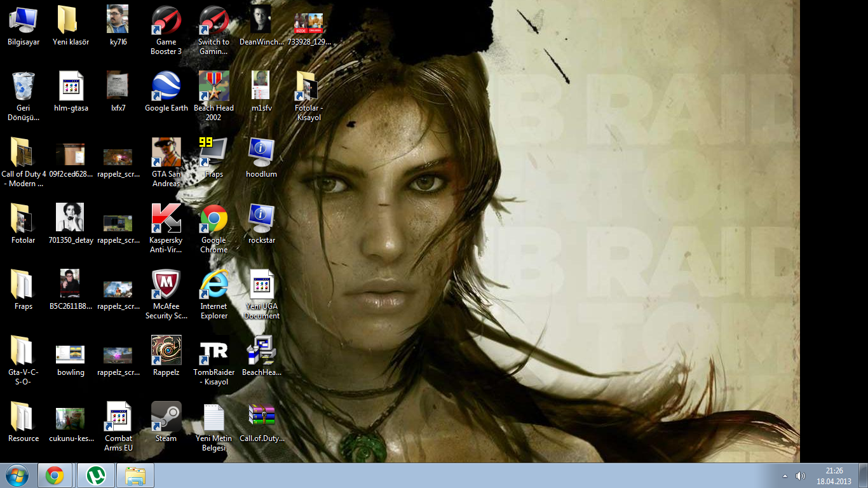868x488 pixels.
Task: Open the volume speaker control
Action: coord(801,475)
